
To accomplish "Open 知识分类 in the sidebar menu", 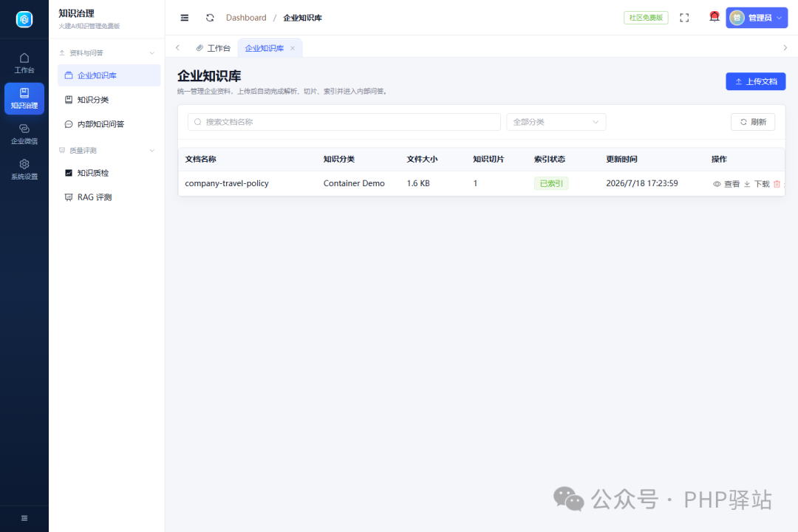I will tap(109, 100).
